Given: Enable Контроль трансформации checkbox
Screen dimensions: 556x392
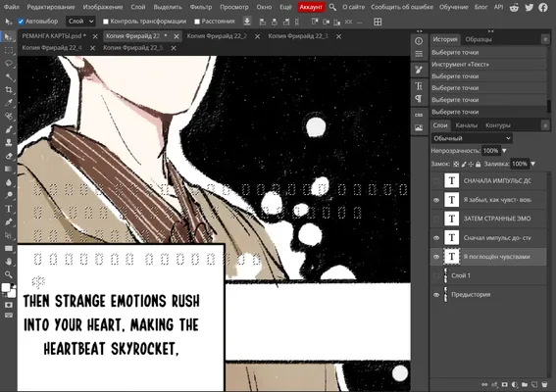Looking at the screenshot, I should tap(106, 22).
